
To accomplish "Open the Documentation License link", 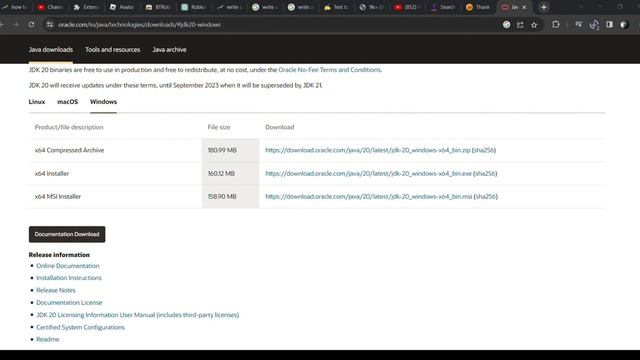I will point(69,302).
